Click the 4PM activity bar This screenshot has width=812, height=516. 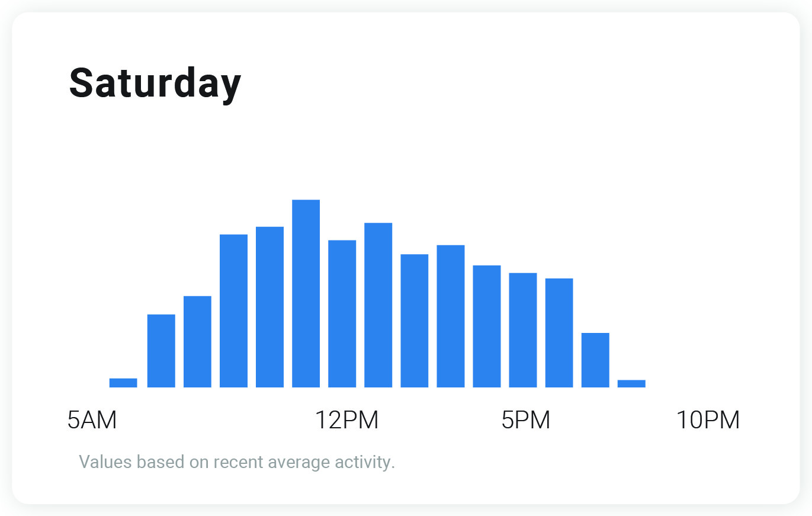(487, 326)
